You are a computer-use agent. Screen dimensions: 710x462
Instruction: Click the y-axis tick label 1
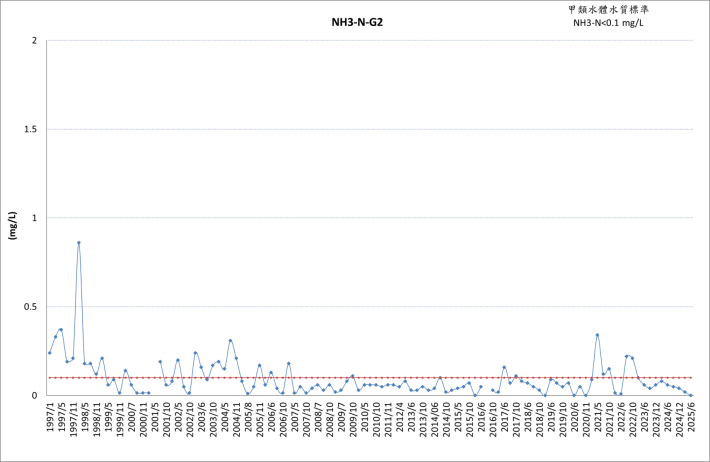[34, 218]
